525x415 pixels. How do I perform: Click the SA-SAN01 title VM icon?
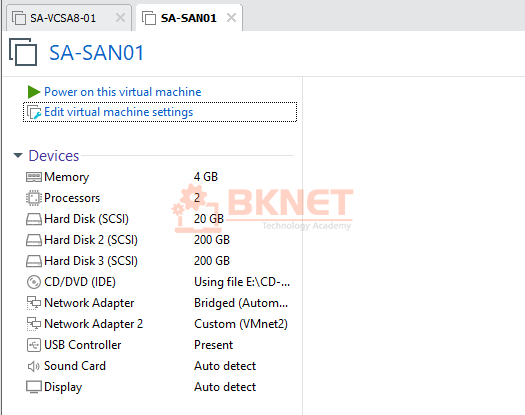pos(23,52)
